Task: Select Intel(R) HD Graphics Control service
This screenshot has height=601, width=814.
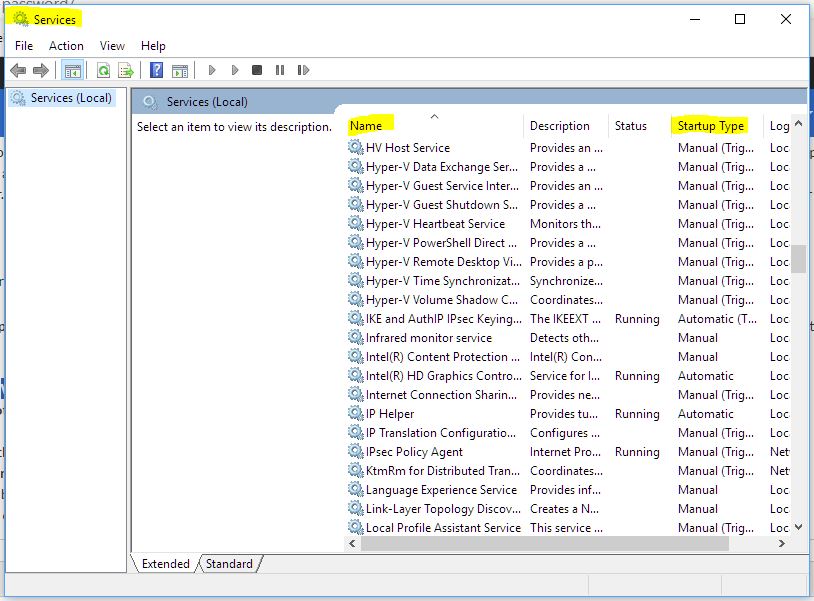Action: 568,376
